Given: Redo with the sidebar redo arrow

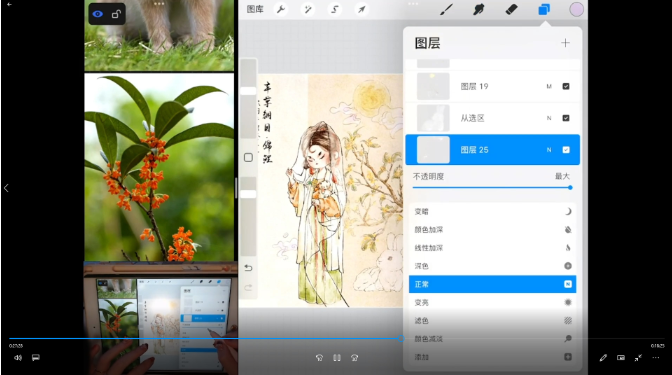Looking at the screenshot, I should click(x=248, y=288).
